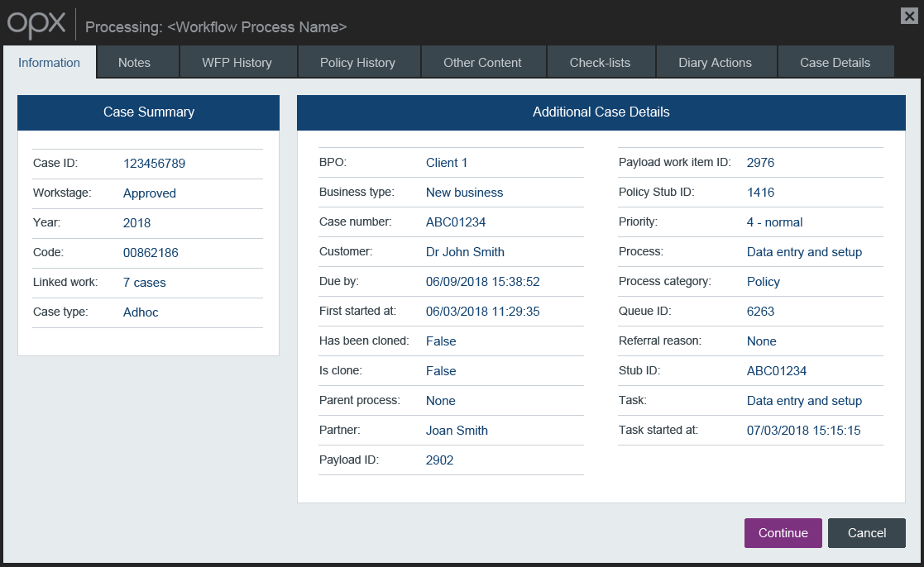Select the Approved workstage link

point(149,193)
